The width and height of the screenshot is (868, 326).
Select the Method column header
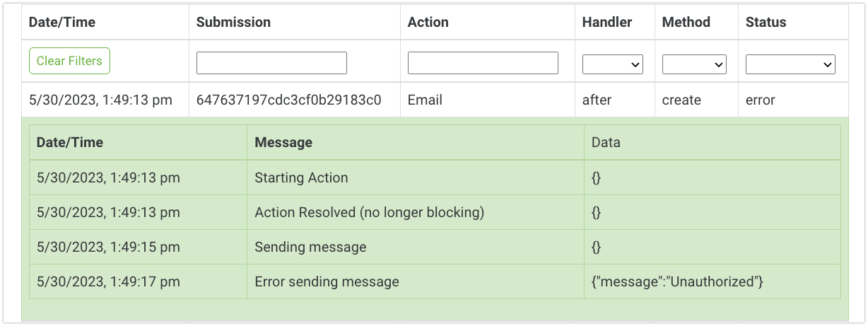[686, 22]
